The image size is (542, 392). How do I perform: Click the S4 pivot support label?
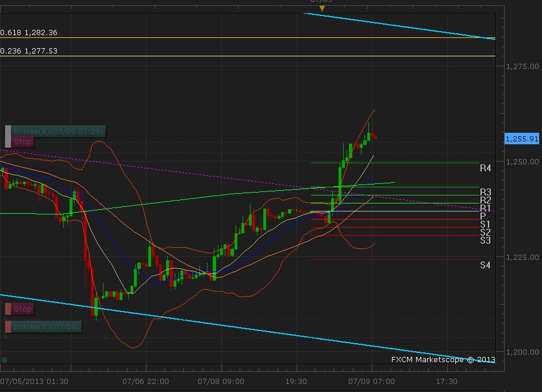pos(486,265)
